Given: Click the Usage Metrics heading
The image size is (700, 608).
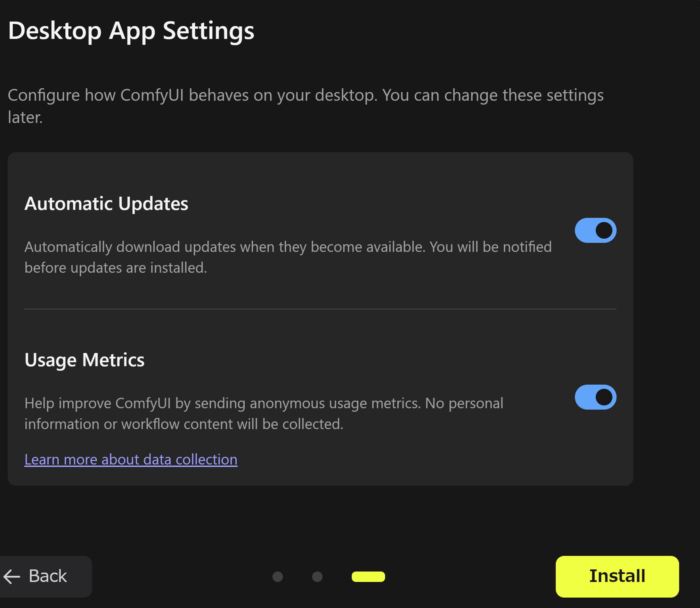Looking at the screenshot, I should coord(84,360).
